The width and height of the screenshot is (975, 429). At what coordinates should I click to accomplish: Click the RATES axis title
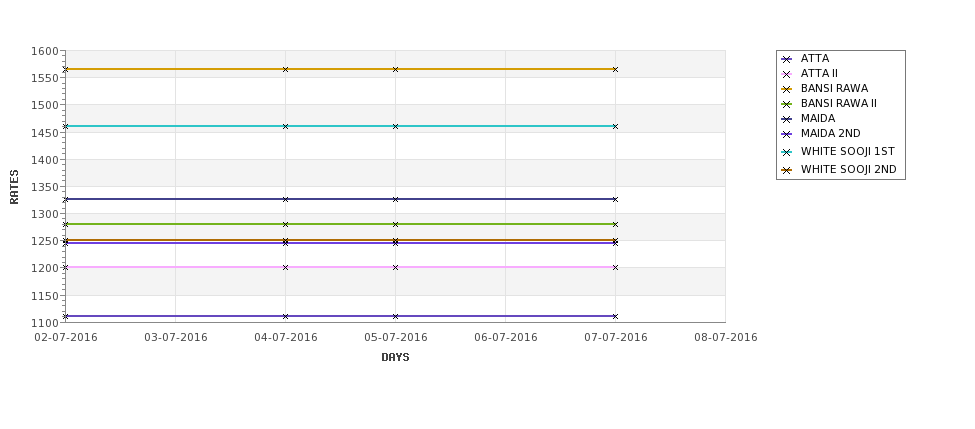point(14,187)
